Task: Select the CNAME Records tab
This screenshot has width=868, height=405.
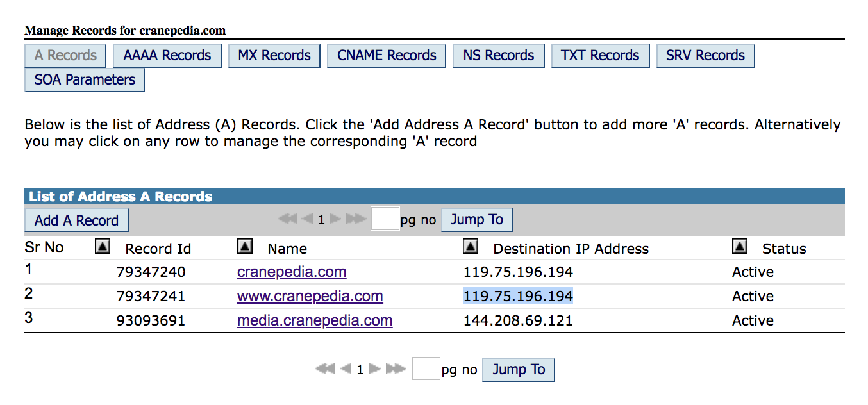Action: click(x=387, y=56)
